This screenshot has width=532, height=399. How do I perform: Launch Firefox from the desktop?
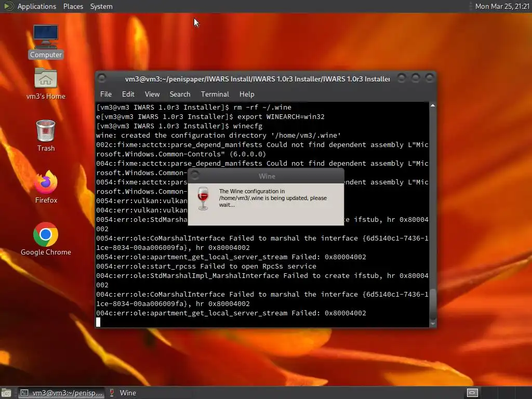tap(46, 187)
